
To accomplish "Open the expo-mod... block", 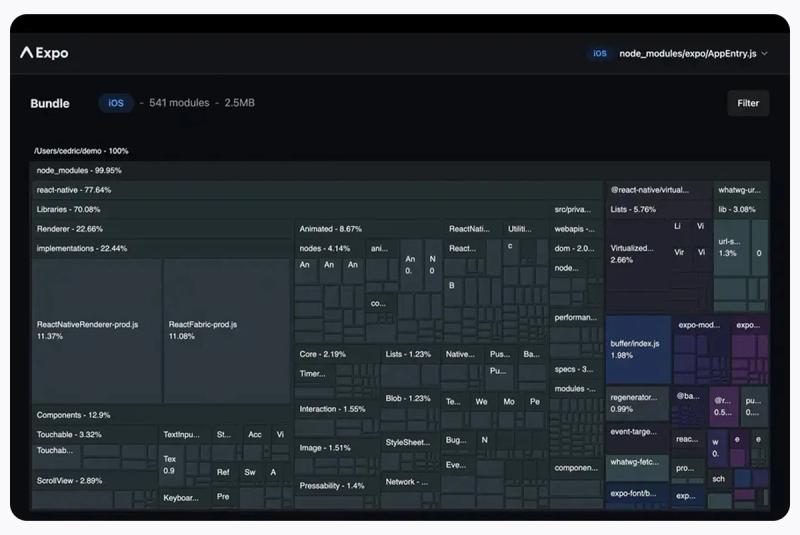I will [x=701, y=325].
